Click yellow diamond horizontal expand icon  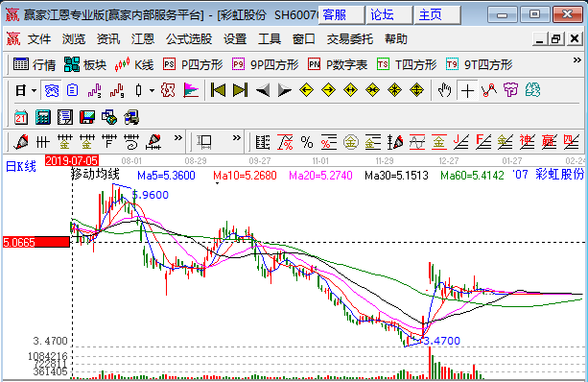click(x=351, y=90)
